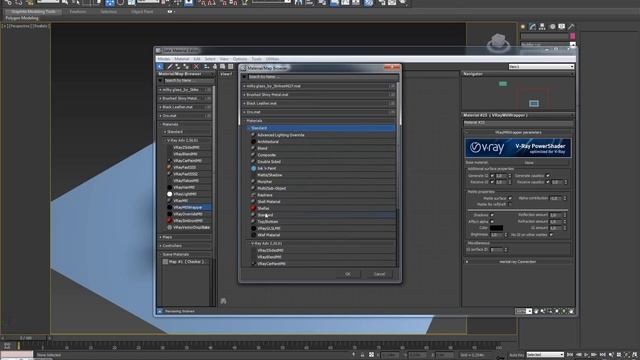Click the Go to Start playback button
640x360 pixels.
coord(570,355)
